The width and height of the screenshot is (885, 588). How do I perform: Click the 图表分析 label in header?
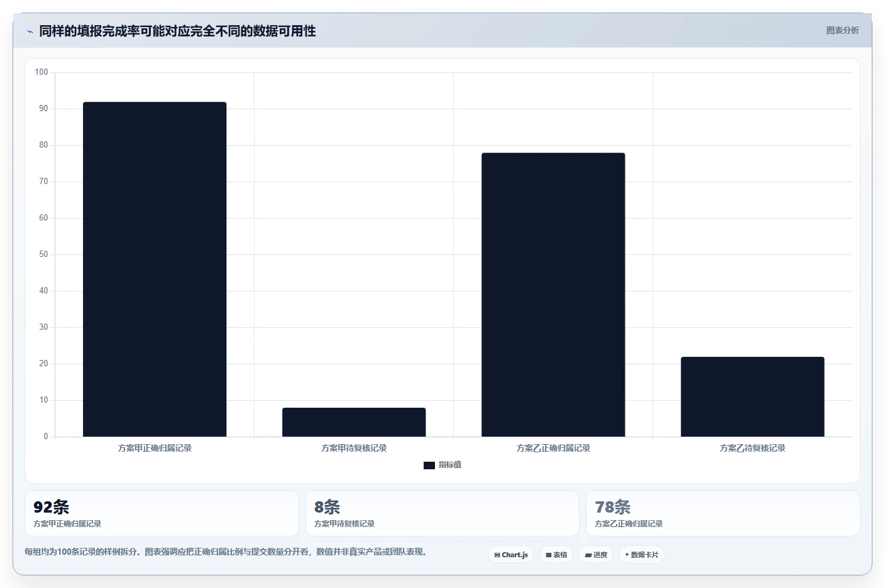(x=842, y=30)
